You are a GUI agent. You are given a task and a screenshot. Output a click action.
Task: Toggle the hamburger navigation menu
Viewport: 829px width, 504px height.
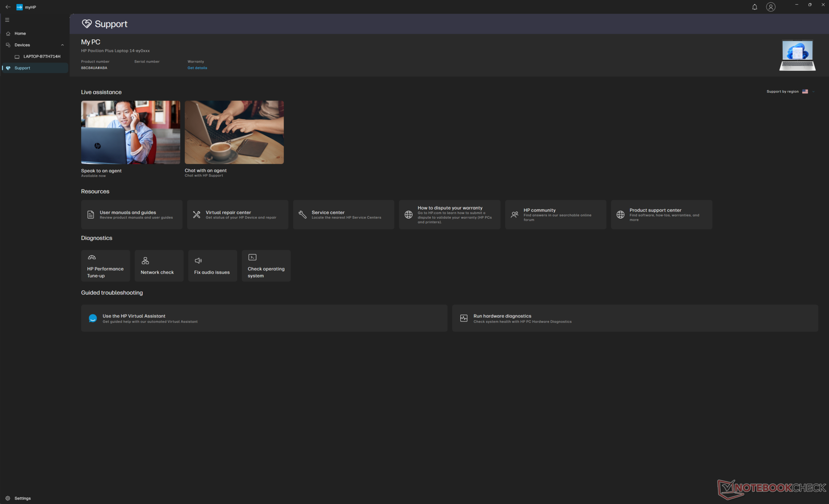7,20
